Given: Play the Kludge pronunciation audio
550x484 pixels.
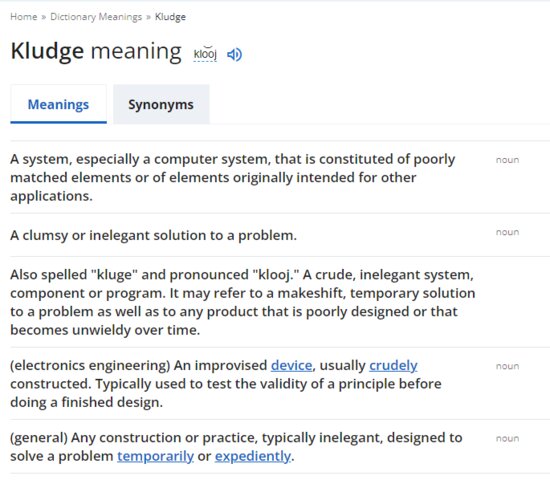Looking at the screenshot, I should [x=234, y=54].
